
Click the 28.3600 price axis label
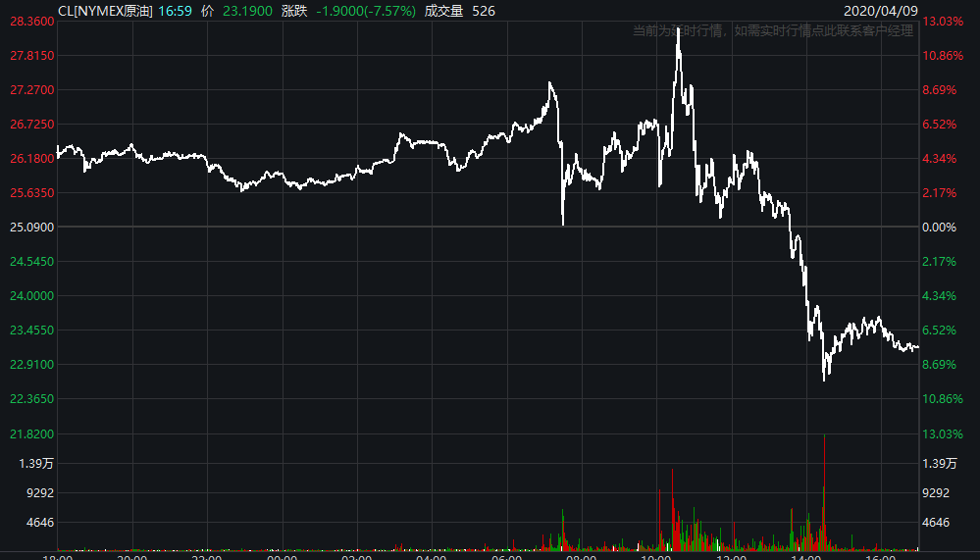31,22
